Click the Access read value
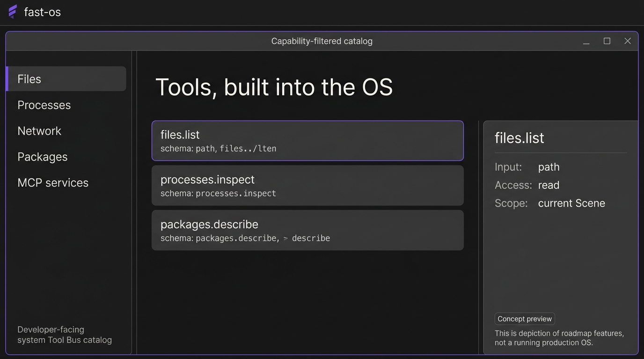This screenshot has width=644, height=359. click(x=549, y=185)
